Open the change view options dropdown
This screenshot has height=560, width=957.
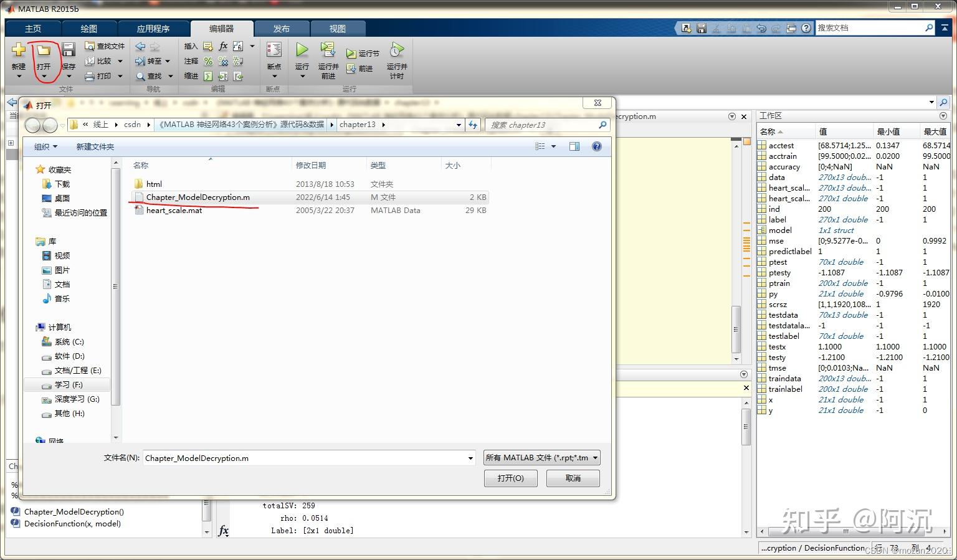point(553,146)
